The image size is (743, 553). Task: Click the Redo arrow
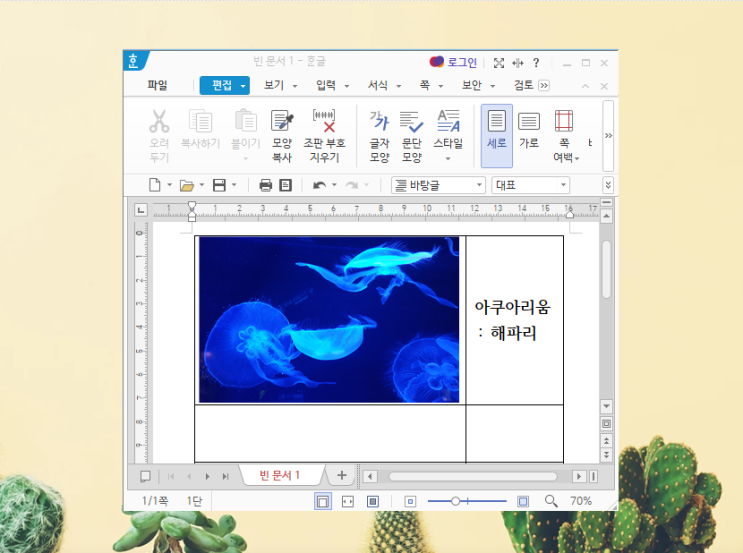(352, 185)
